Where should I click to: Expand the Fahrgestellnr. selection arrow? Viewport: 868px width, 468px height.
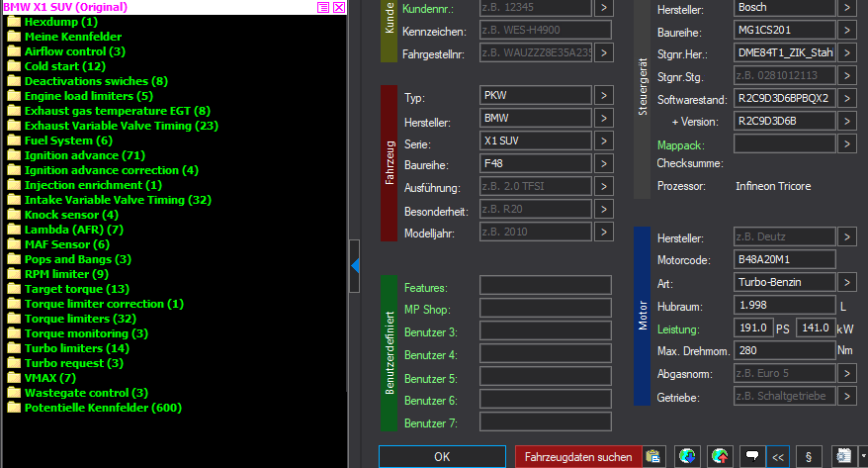tap(604, 52)
